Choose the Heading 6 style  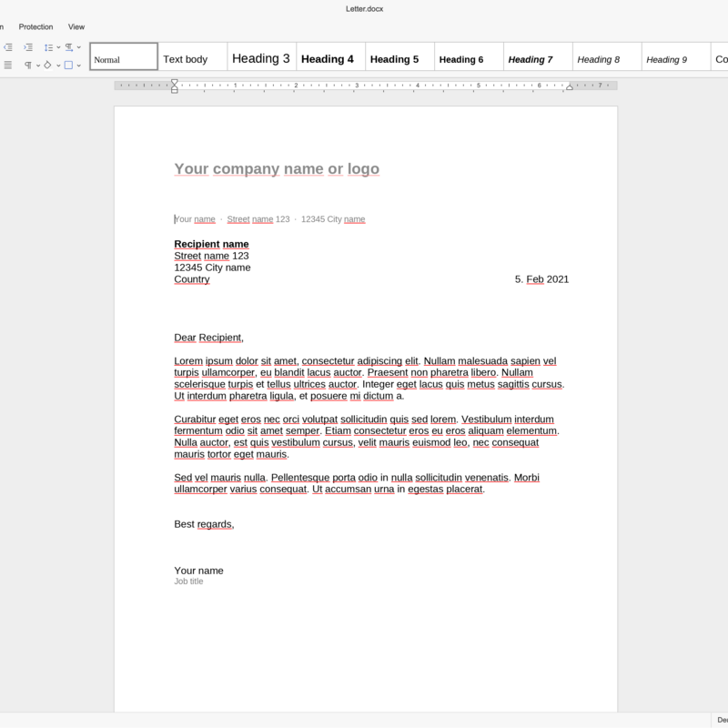469,56
